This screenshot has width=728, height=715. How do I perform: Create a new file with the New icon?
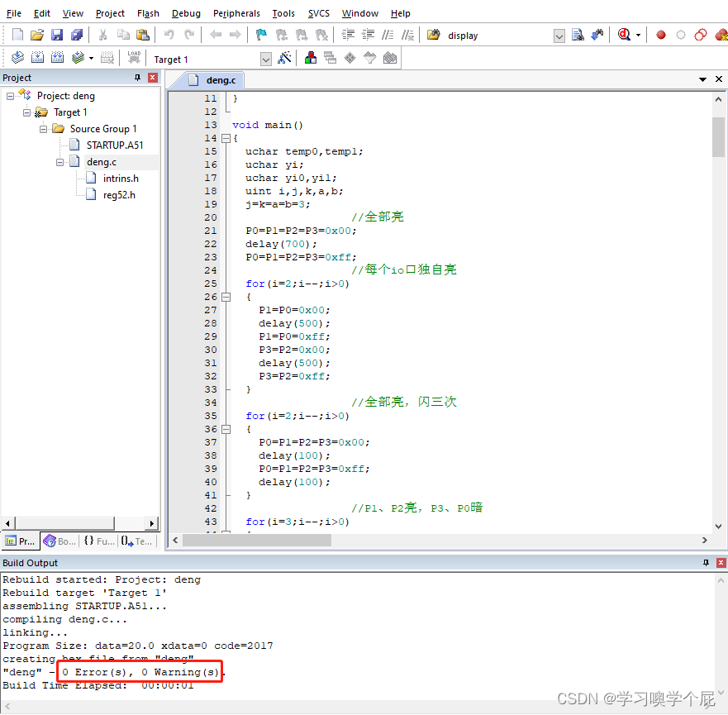[17, 35]
